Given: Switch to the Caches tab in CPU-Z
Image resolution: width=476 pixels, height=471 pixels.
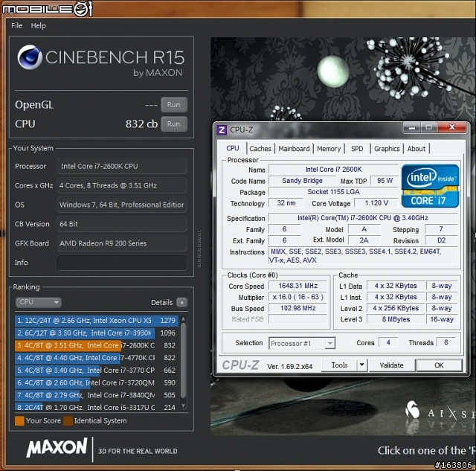Looking at the screenshot, I should point(260,149).
